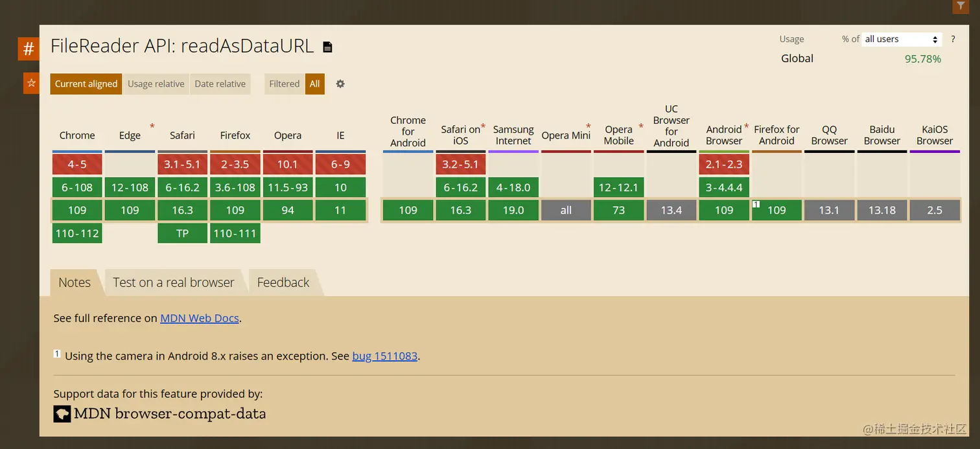The image size is (980, 449).
Task: Open settings gear next to All
Action: click(340, 84)
